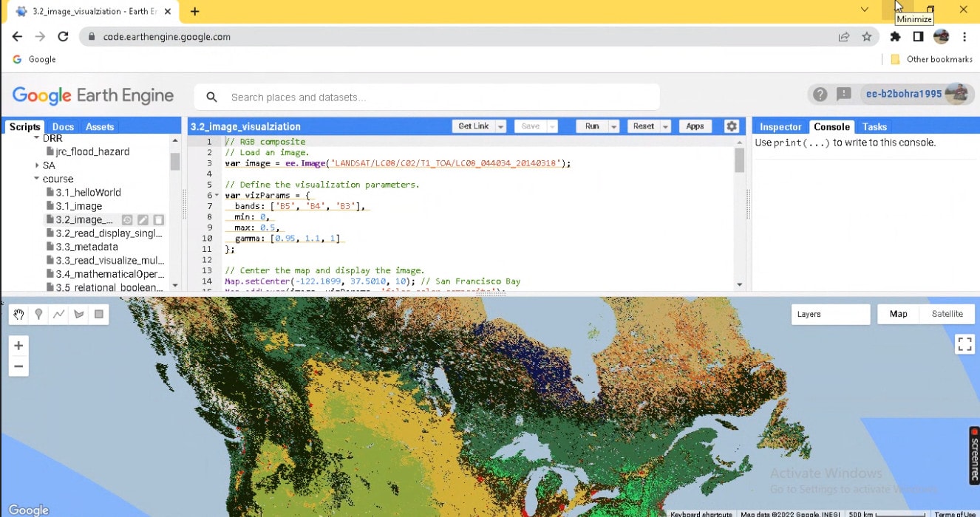Click the Apps button
Viewport: 980px width, 517px height.
[695, 126]
